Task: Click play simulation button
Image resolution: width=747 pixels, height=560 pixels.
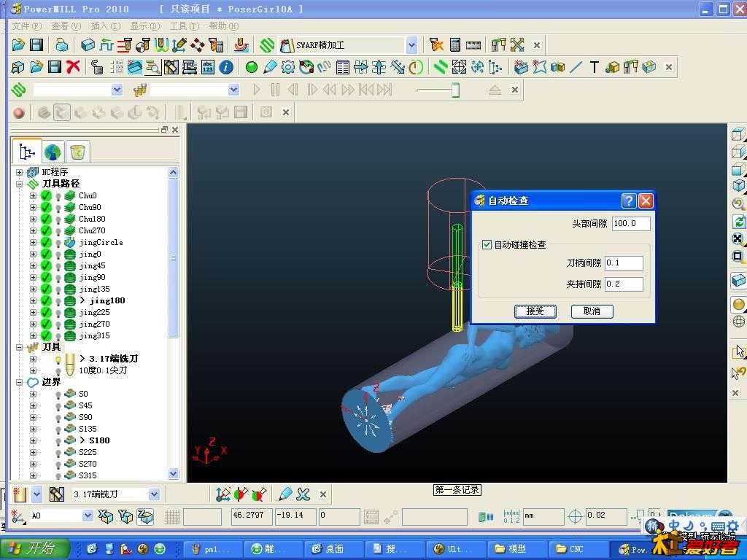Action: [x=257, y=90]
